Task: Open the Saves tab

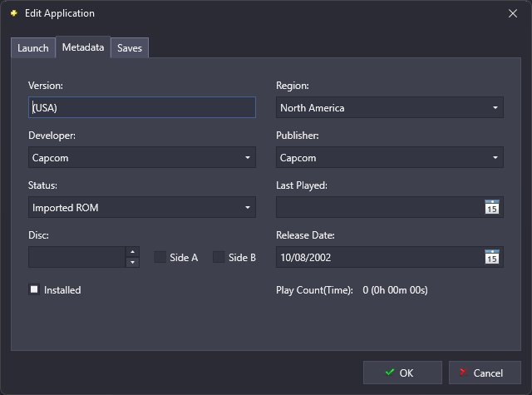Action: (x=130, y=48)
